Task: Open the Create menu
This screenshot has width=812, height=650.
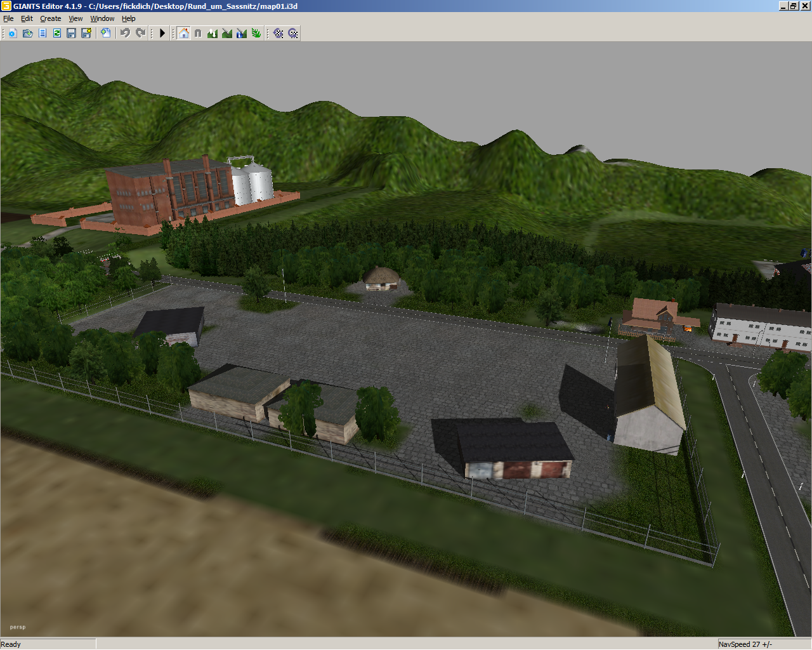Action: tap(51, 18)
